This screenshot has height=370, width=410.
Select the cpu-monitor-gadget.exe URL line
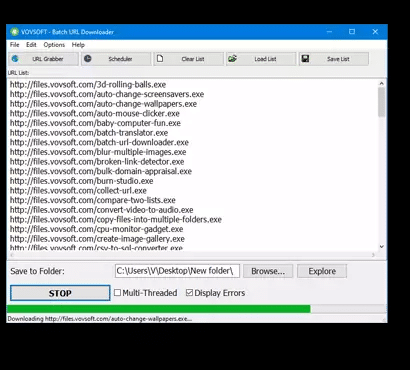pyautogui.click(x=96, y=229)
